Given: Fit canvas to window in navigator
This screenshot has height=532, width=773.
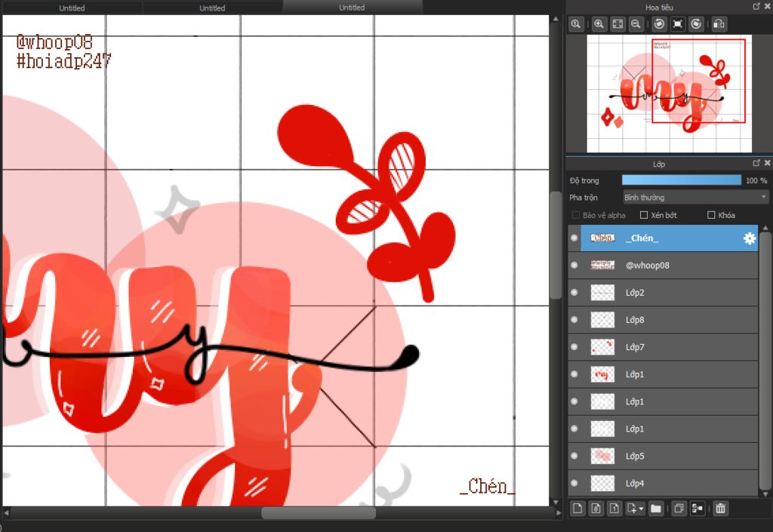Looking at the screenshot, I should point(617,24).
